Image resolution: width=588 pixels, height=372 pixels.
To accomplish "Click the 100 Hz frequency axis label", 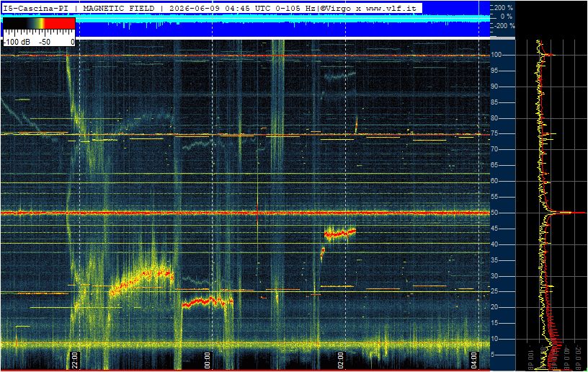I will 496,55.
